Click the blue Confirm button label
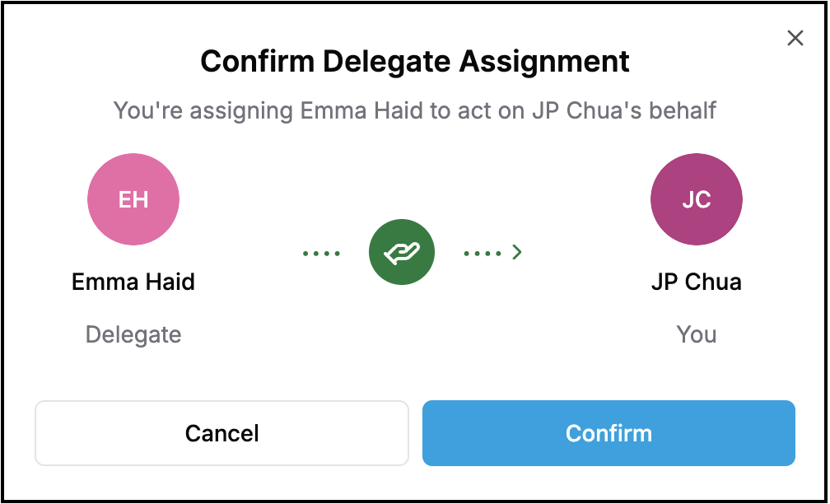 (609, 433)
